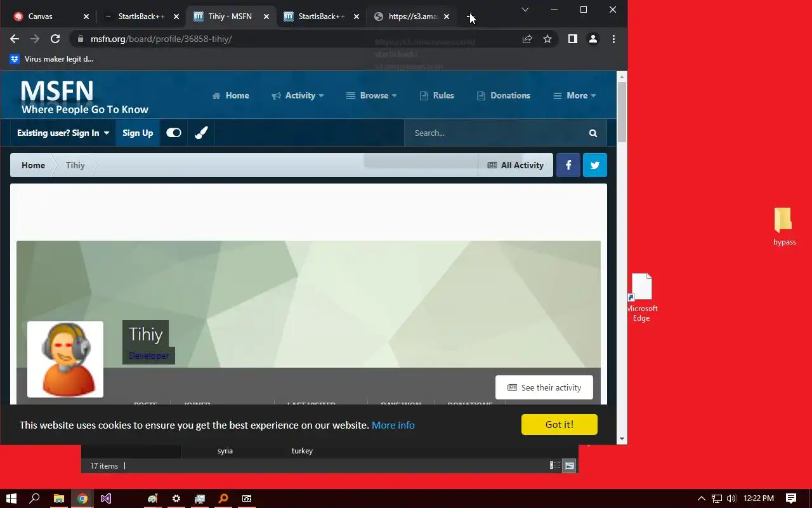The height and width of the screenshot is (508, 812).
Task: Open the browser side panel
Action: [572, 39]
